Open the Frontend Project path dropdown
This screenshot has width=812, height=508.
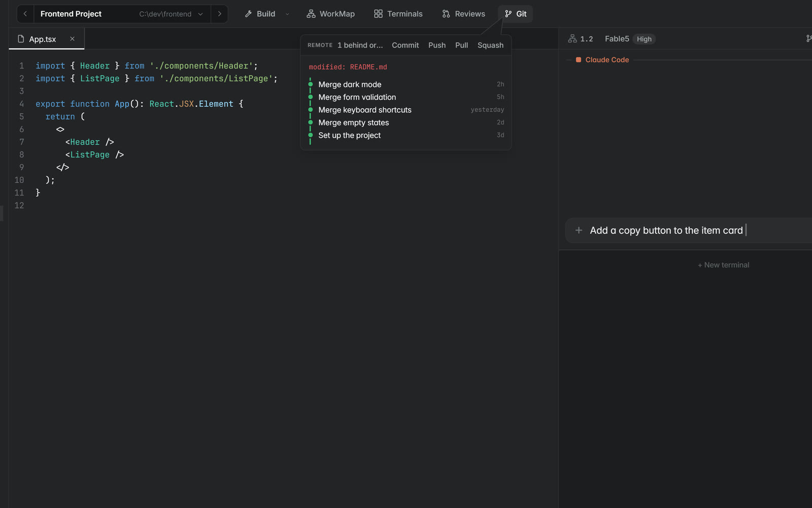tap(200, 14)
